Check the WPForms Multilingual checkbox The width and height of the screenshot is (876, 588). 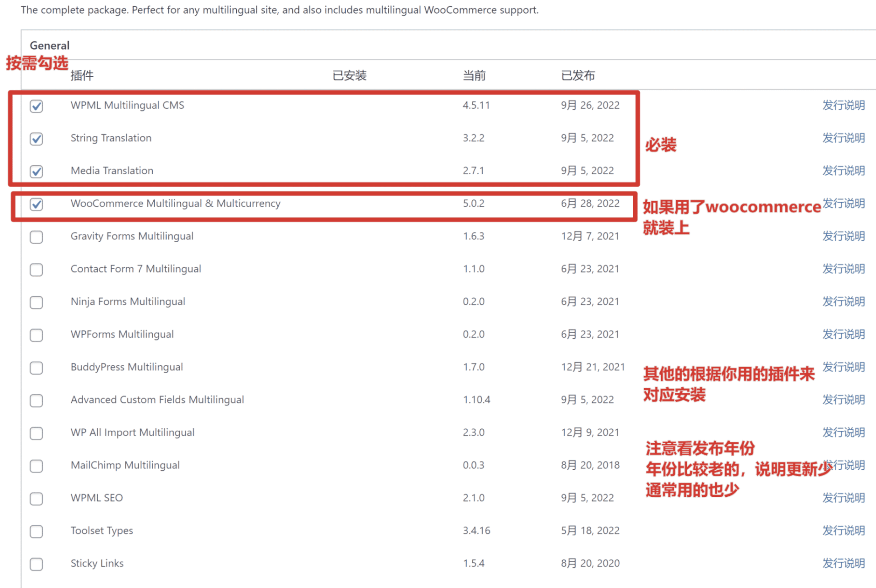coord(36,335)
